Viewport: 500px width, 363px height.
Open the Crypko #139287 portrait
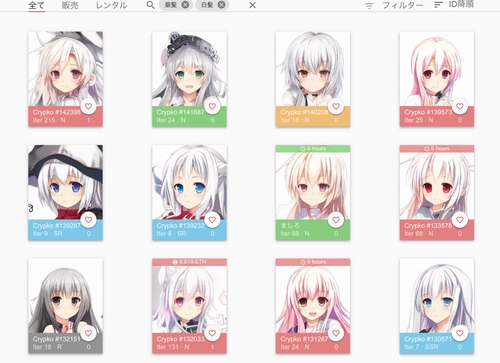[65, 182]
